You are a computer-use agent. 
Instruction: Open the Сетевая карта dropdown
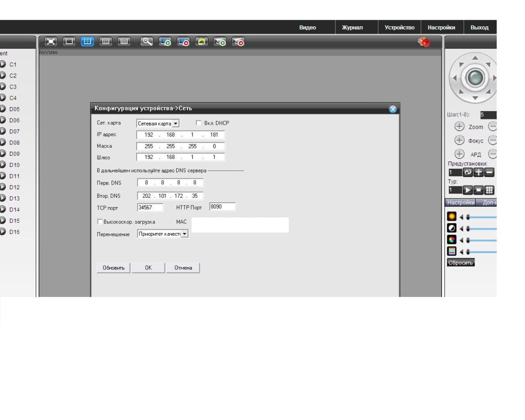[176, 123]
